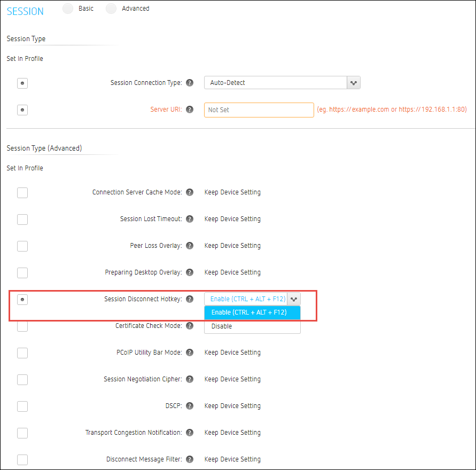The image size is (476, 470).
Task: Open the Auto-Detect connection type dropdown
Action: [282, 83]
